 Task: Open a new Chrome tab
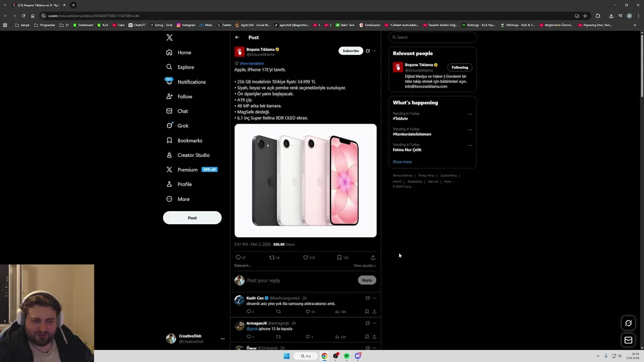click(73, 5)
